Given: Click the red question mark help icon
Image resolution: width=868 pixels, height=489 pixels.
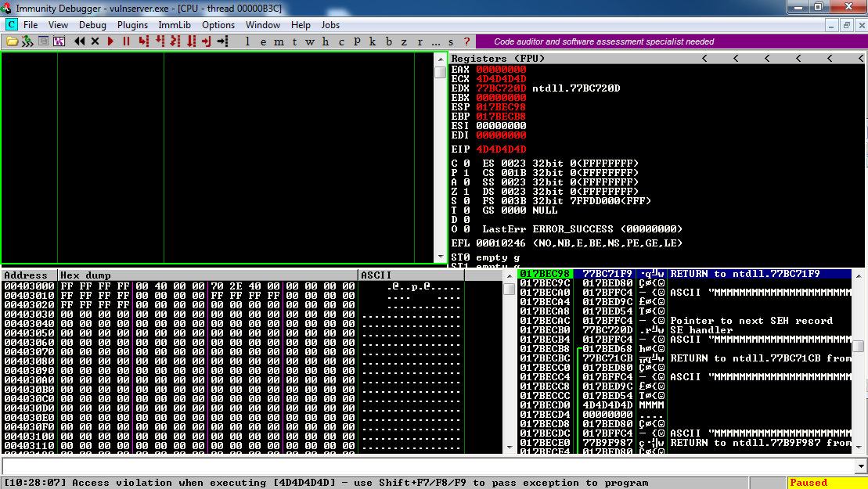Looking at the screenshot, I should (x=466, y=41).
